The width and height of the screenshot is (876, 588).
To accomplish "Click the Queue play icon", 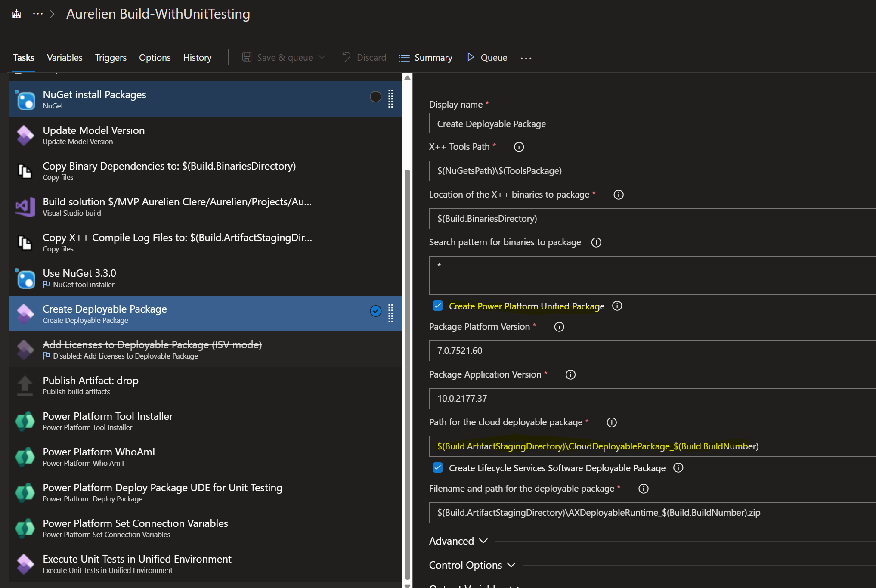I will click(471, 57).
